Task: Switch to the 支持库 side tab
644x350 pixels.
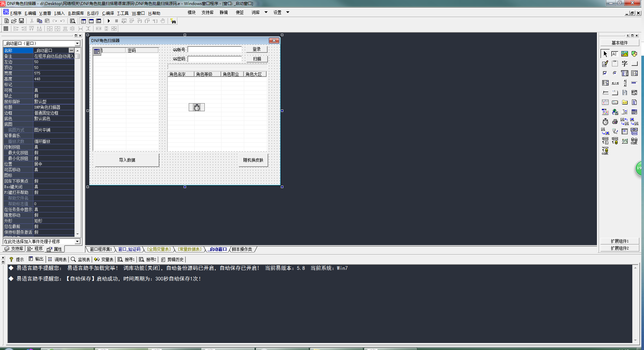Action: [x=14, y=249]
